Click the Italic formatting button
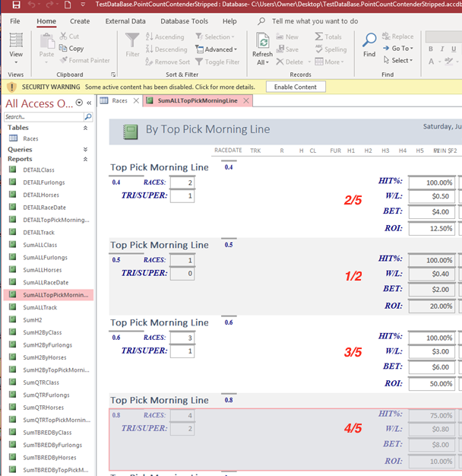This screenshot has width=462, height=476. pos(442,49)
